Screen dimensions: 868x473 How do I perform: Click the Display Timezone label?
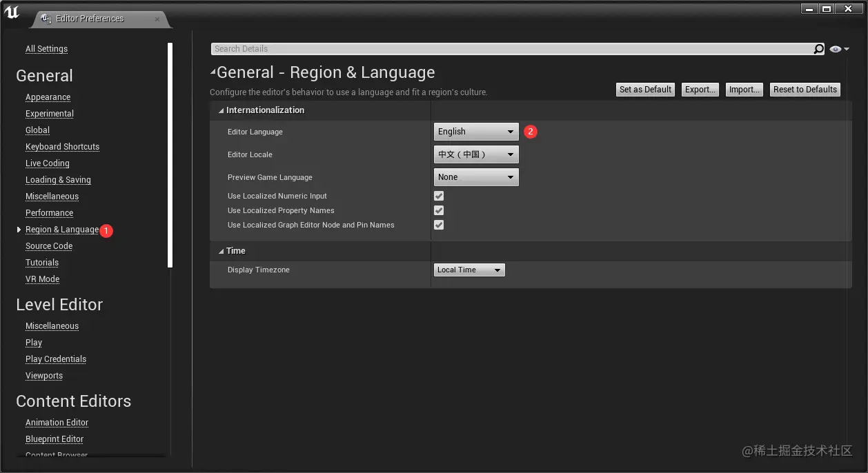pyautogui.click(x=259, y=270)
